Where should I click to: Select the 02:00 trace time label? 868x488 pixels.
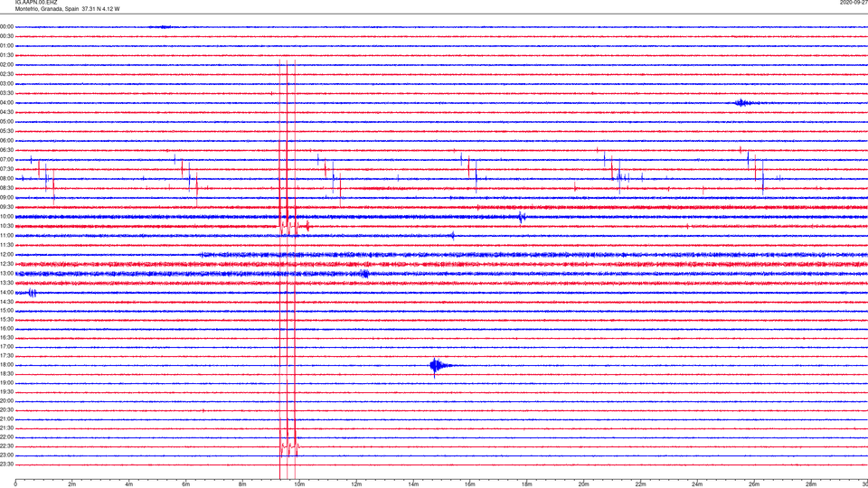coord(6,65)
